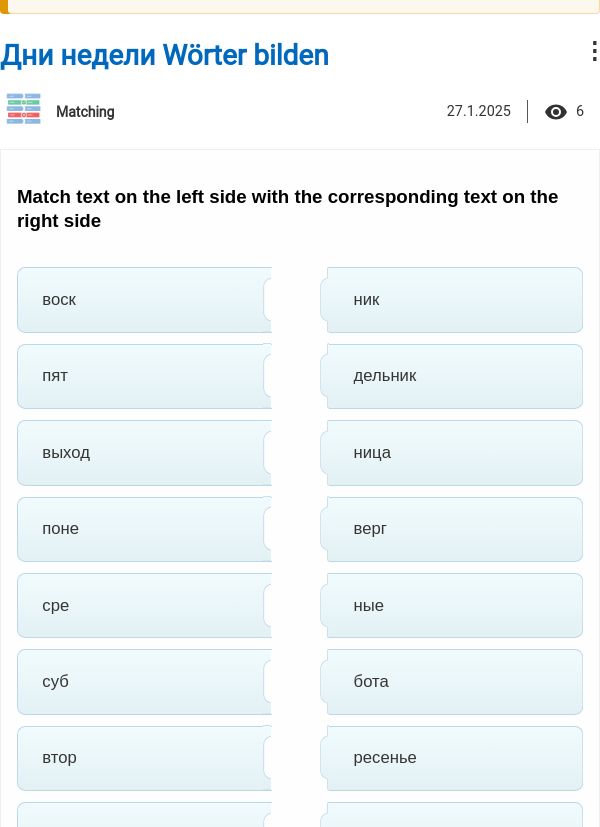Select the left tile 'сре'
Viewport: 600px width, 827px height.
[x=144, y=605]
